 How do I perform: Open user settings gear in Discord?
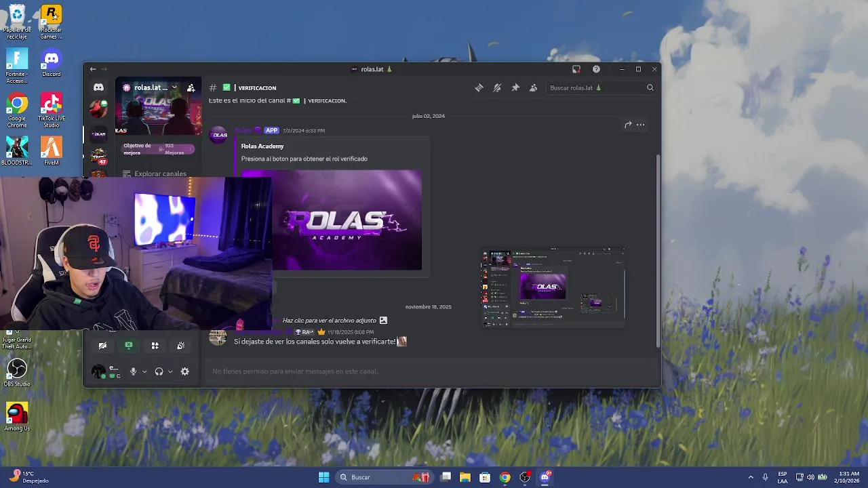click(184, 371)
